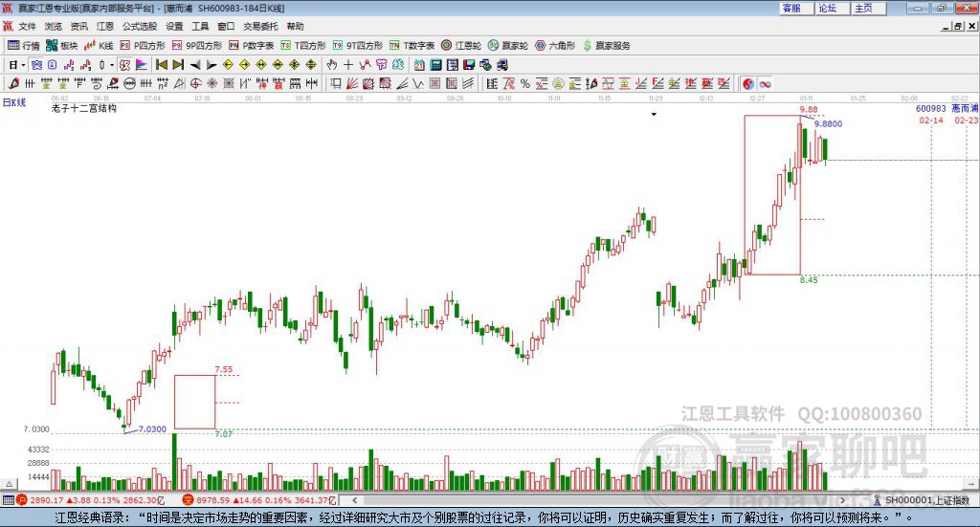Select the compass-and-triangle drawing tool
This screenshot has width=980, height=527.
pyautogui.click(x=179, y=83)
